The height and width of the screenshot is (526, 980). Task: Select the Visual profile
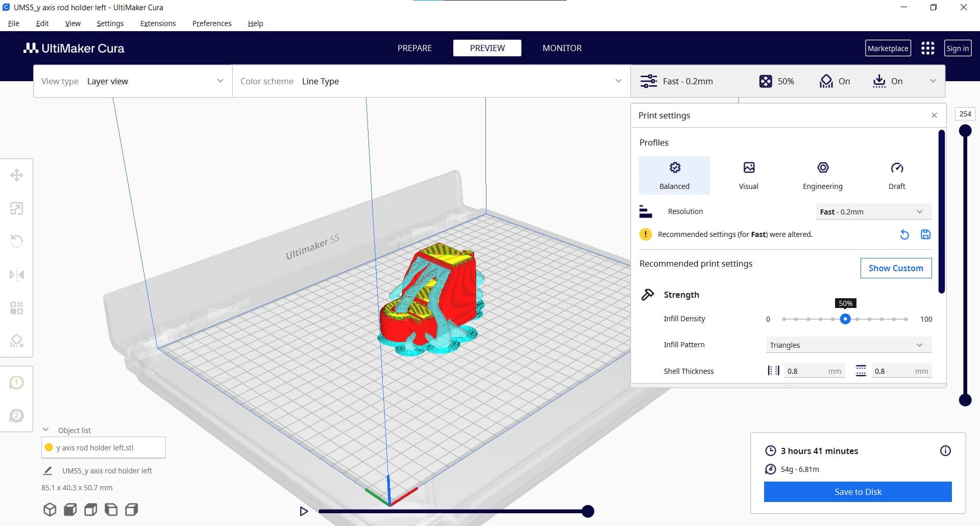(x=748, y=175)
